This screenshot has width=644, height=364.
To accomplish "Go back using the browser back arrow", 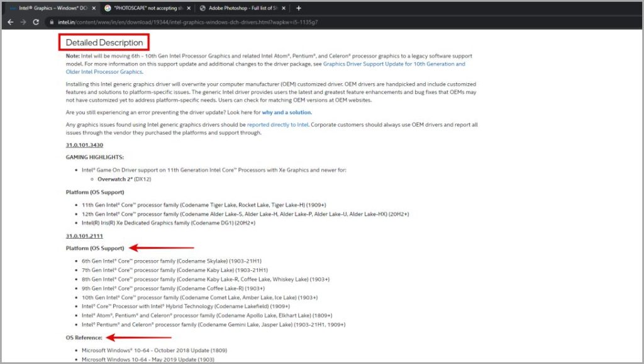I will [x=11, y=22].
